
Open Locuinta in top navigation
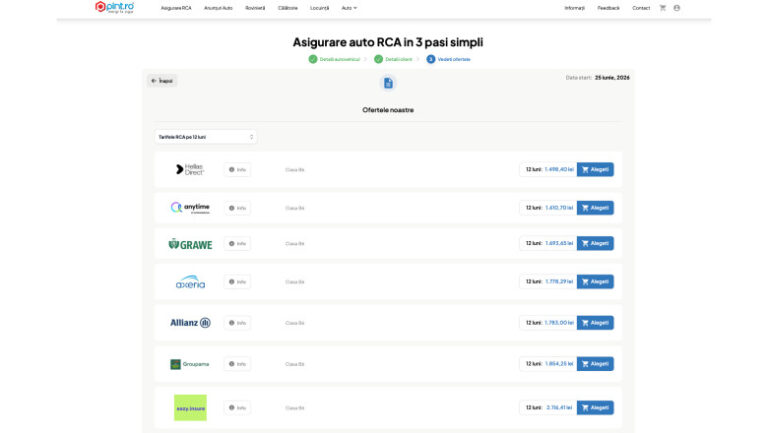[319, 8]
